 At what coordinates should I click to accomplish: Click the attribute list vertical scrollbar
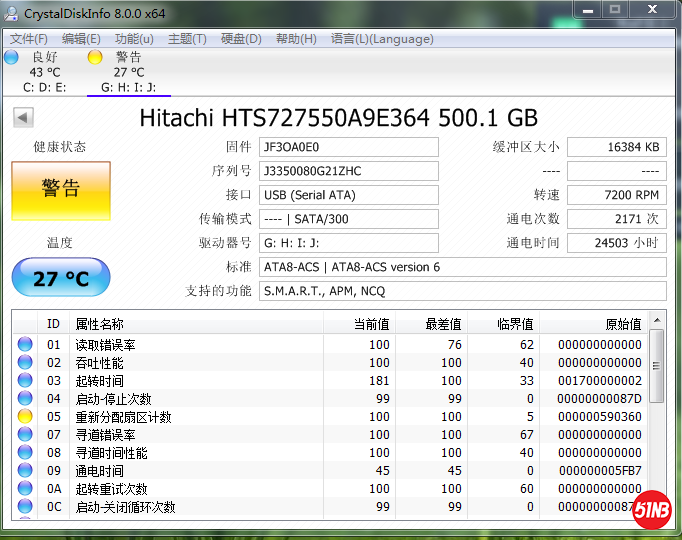[x=656, y=420]
